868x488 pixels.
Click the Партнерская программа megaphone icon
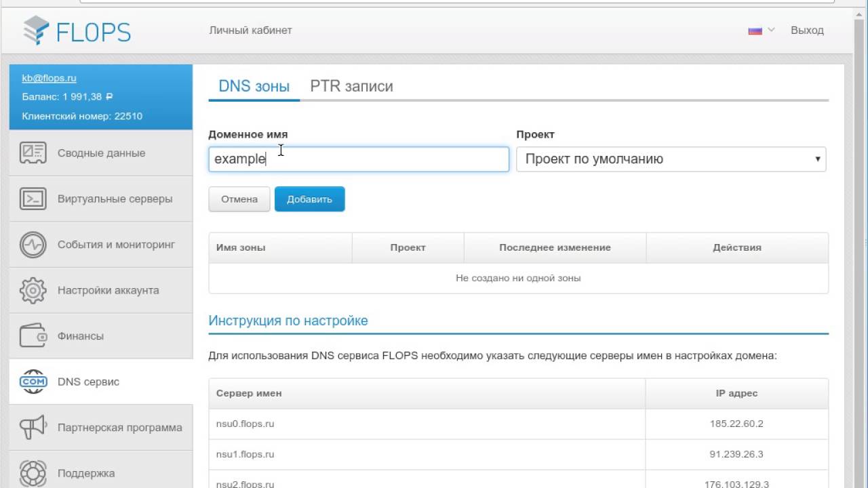click(33, 428)
